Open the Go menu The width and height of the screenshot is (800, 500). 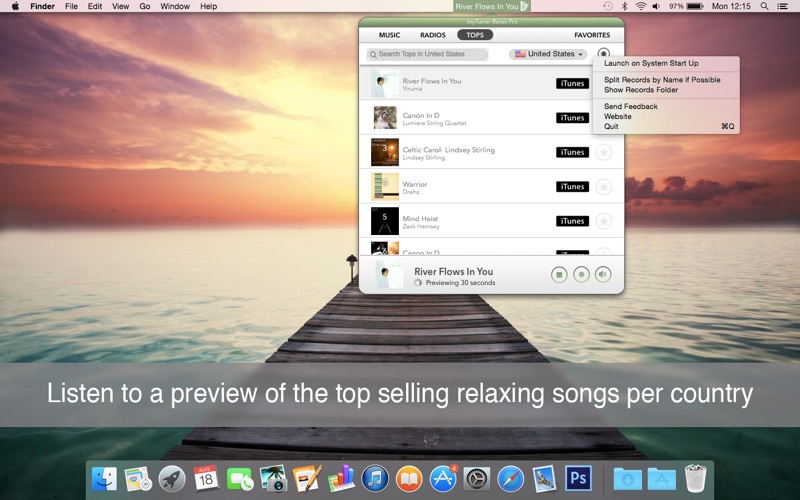(x=145, y=6)
